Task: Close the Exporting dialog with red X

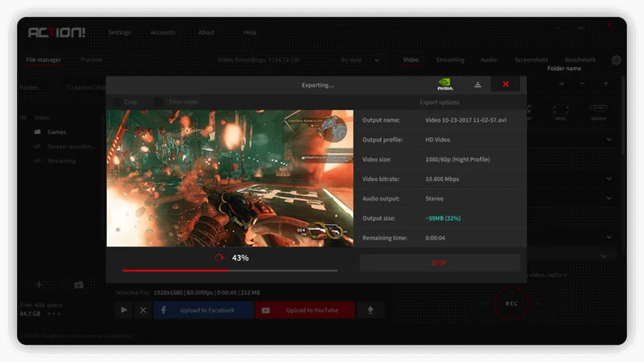Action: coord(506,84)
